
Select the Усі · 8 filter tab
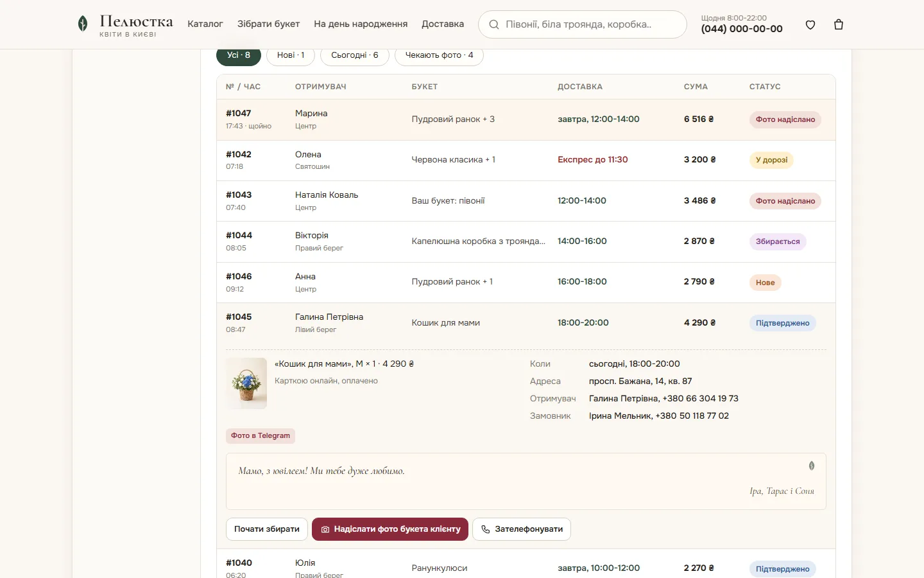[x=239, y=55]
